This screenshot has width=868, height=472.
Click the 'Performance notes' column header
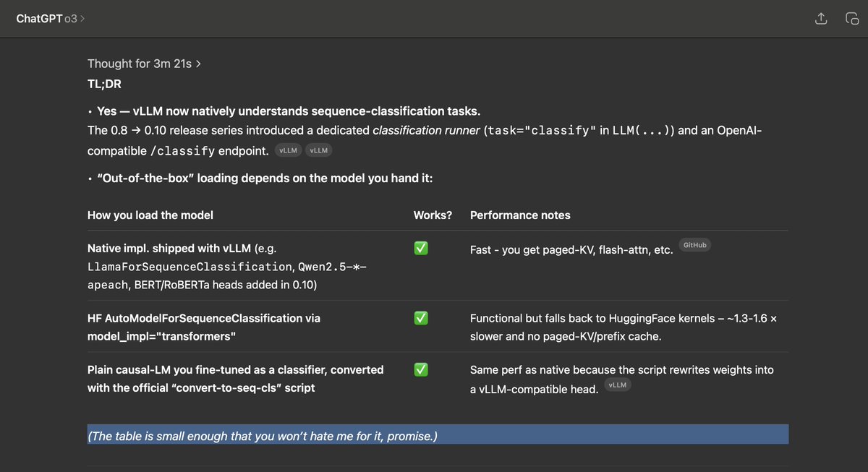click(520, 215)
